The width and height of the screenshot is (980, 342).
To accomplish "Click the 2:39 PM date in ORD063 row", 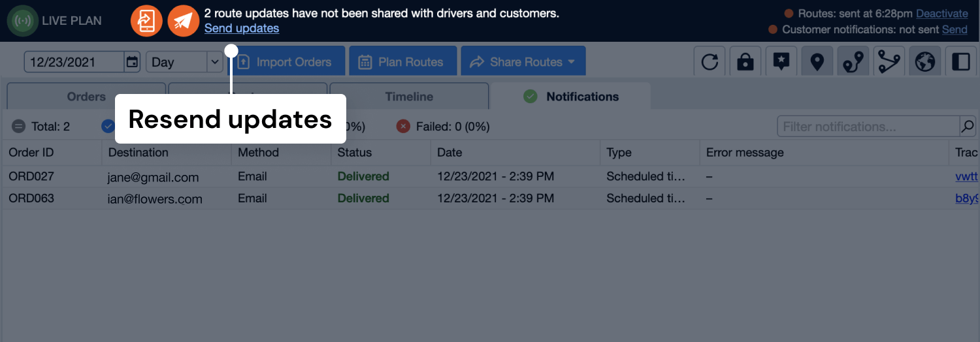I will click(x=495, y=198).
